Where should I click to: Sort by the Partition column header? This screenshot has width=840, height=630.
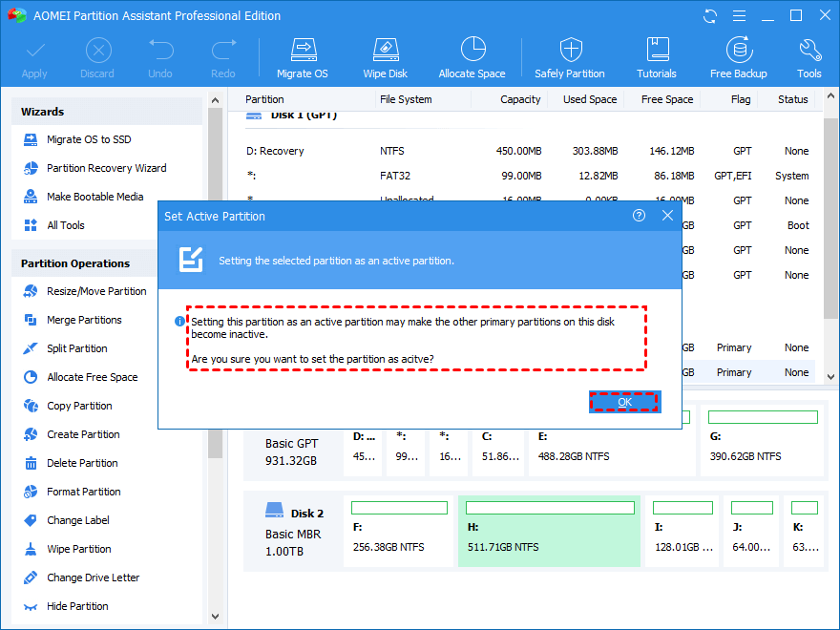(x=264, y=99)
